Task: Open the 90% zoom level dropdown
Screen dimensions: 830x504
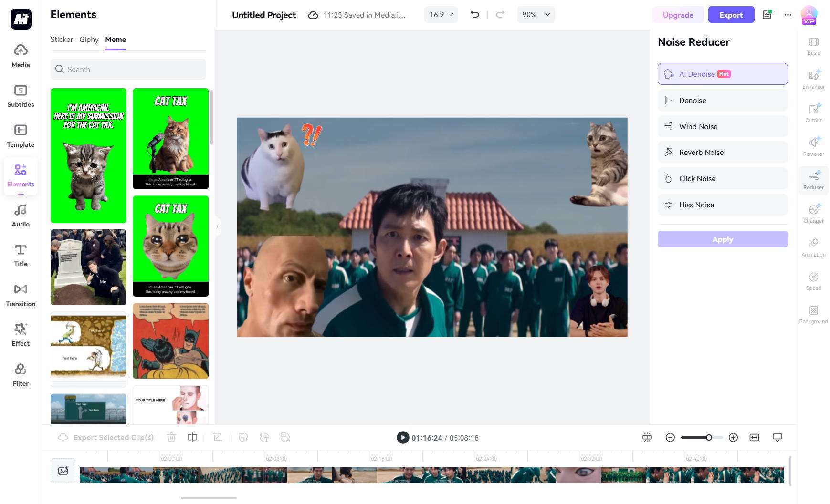Action: 535,14
